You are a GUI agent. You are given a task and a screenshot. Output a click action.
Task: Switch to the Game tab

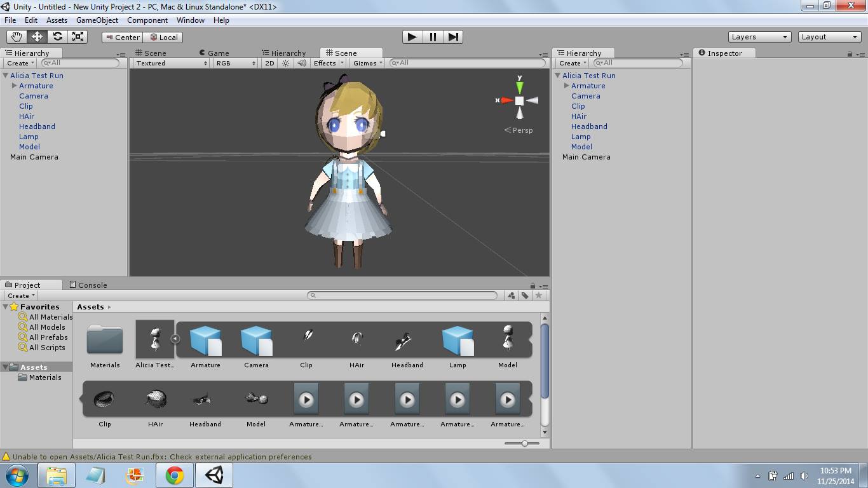click(x=214, y=53)
